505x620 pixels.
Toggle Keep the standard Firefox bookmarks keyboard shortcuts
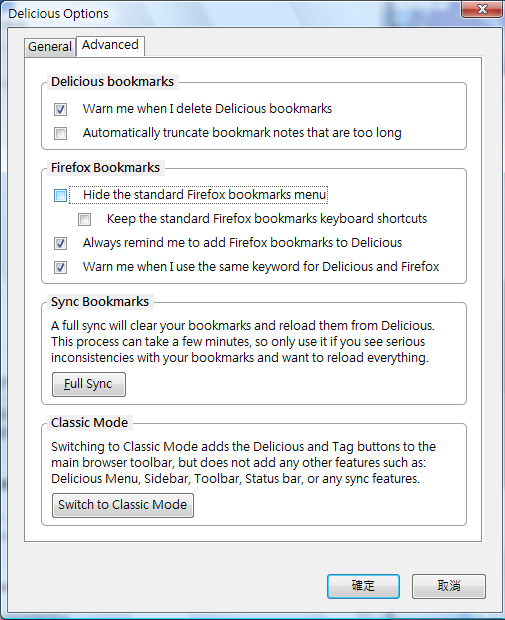[x=85, y=219]
